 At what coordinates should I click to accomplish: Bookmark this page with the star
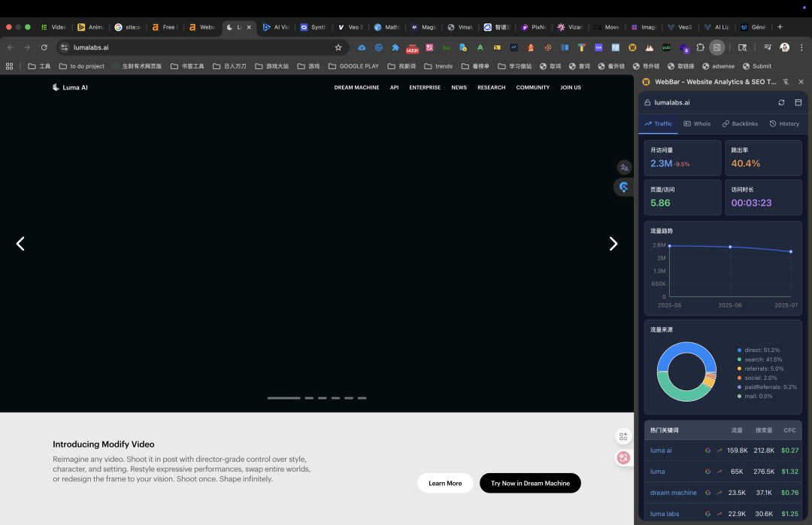click(x=338, y=47)
